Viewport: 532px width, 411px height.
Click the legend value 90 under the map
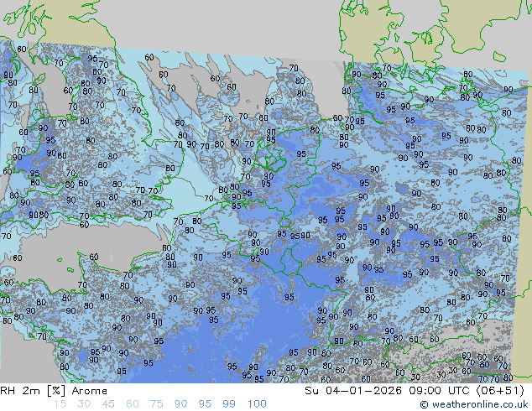(180, 404)
